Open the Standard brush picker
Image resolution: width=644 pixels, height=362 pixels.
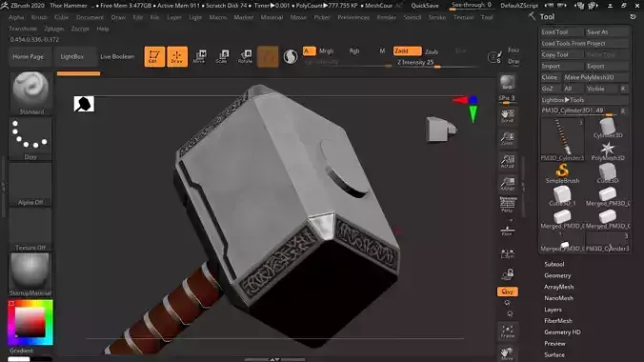(30, 93)
